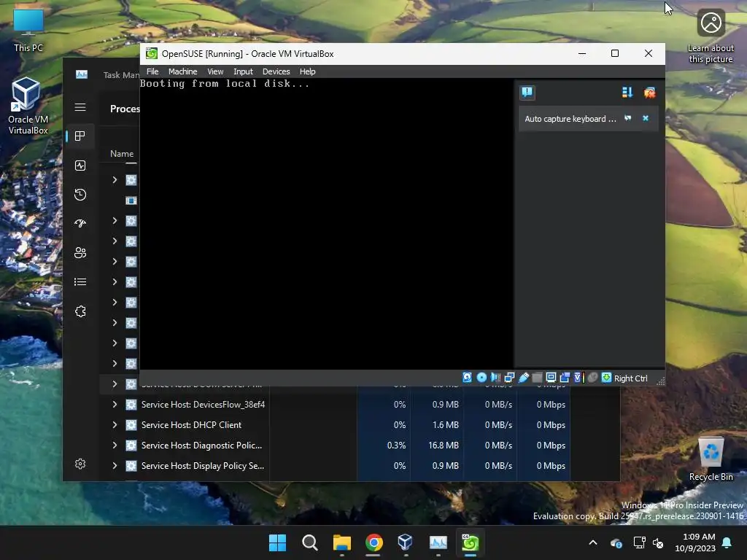This screenshot has height=560, width=747.
Task: Click the Name column header in Task Manager
Action: point(122,153)
